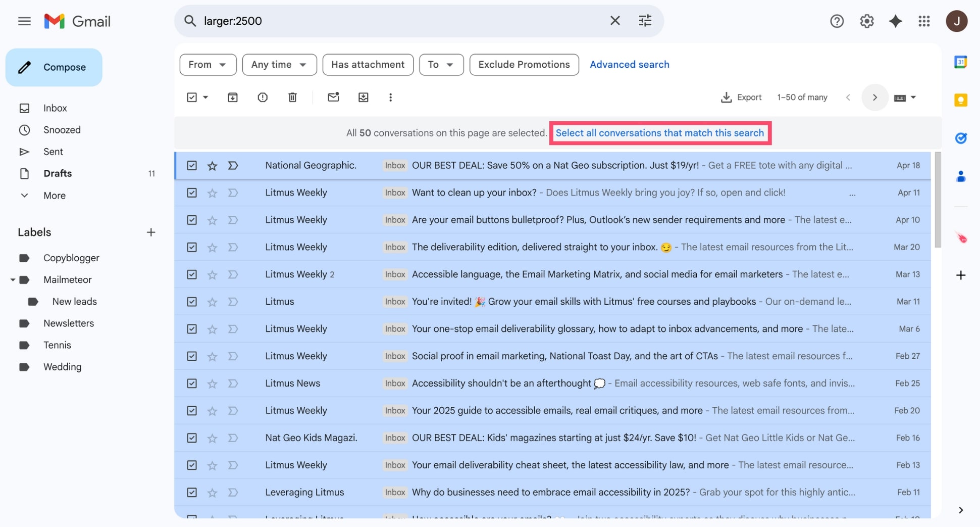
Task: Click the Move to inbox icon
Action: [x=363, y=98]
